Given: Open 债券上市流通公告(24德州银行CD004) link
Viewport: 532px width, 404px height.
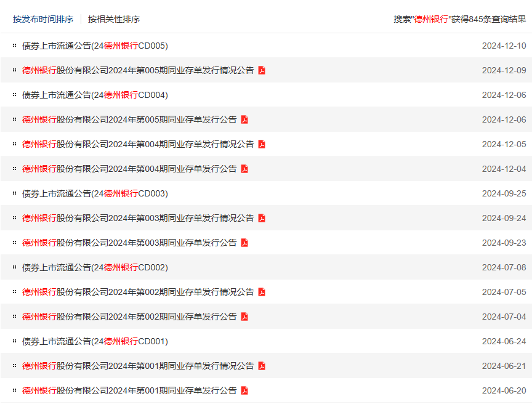Looking at the screenshot, I should pos(95,95).
